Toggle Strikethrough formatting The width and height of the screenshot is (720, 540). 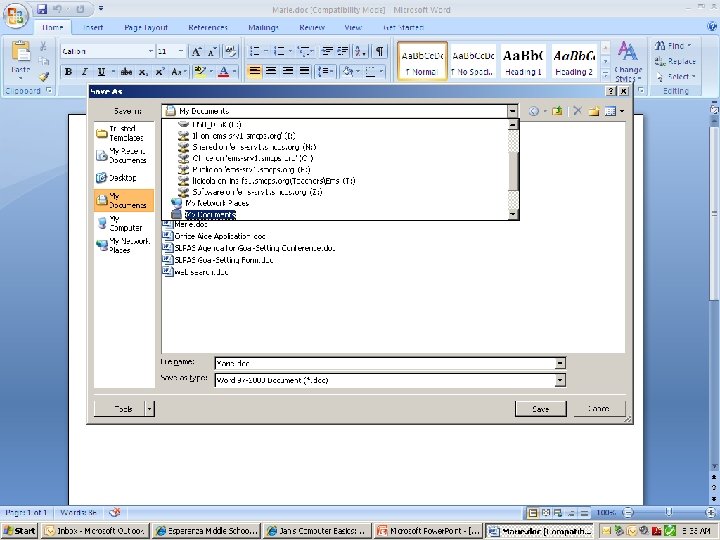126,72
